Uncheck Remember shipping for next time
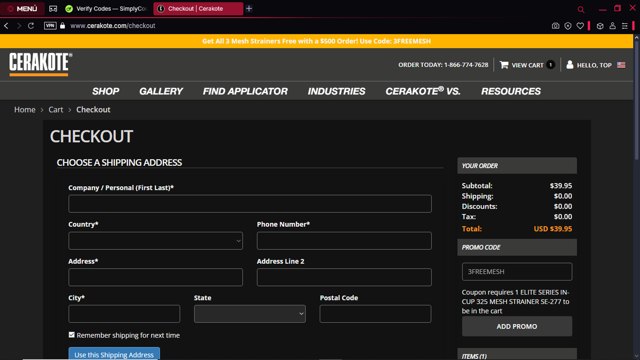 click(x=72, y=335)
